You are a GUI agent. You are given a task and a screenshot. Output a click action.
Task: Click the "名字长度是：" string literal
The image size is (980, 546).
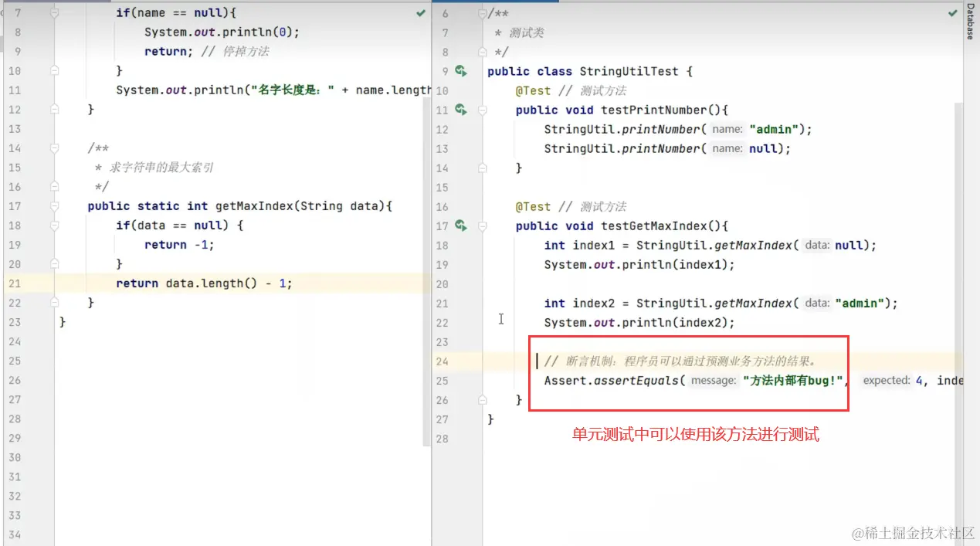point(294,90)
